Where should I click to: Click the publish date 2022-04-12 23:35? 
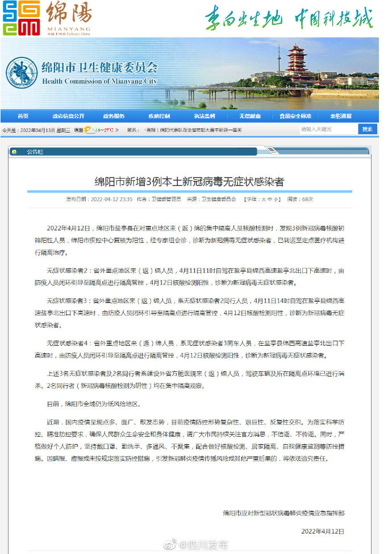click(111, 199)
